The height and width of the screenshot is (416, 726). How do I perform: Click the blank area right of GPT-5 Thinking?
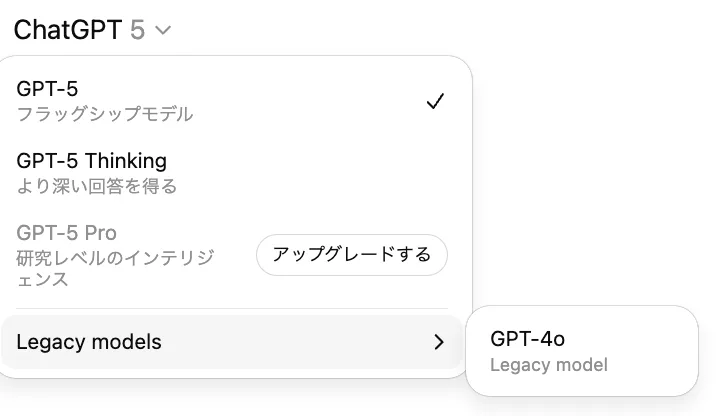click(x=330, y=172)
